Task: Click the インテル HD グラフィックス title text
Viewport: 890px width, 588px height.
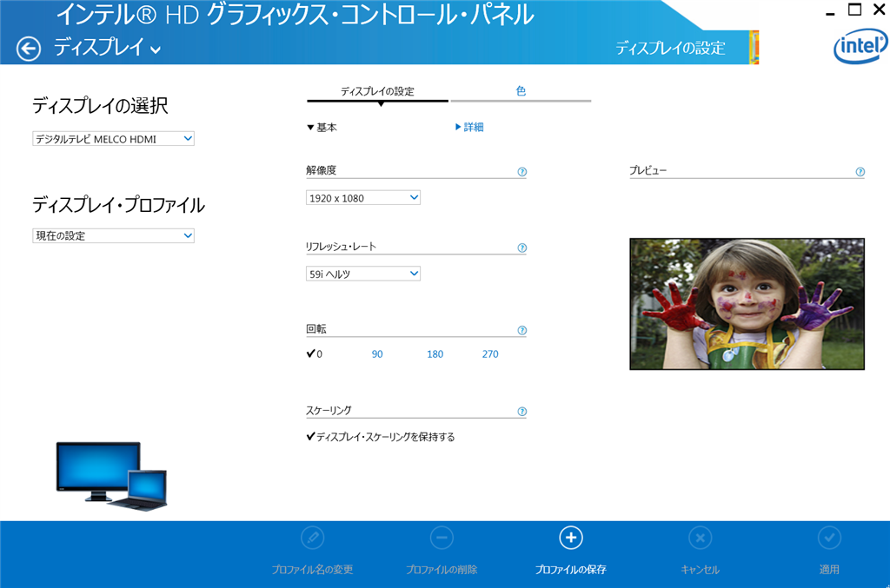Action: [x=294, y=15]
